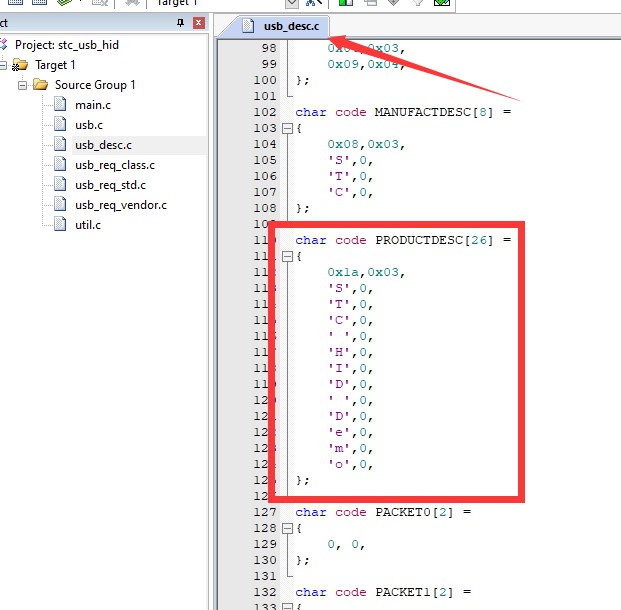Screen dimensions: 621x610
Task: Click the file icon beside usb.c
Action: pos(60,124)
